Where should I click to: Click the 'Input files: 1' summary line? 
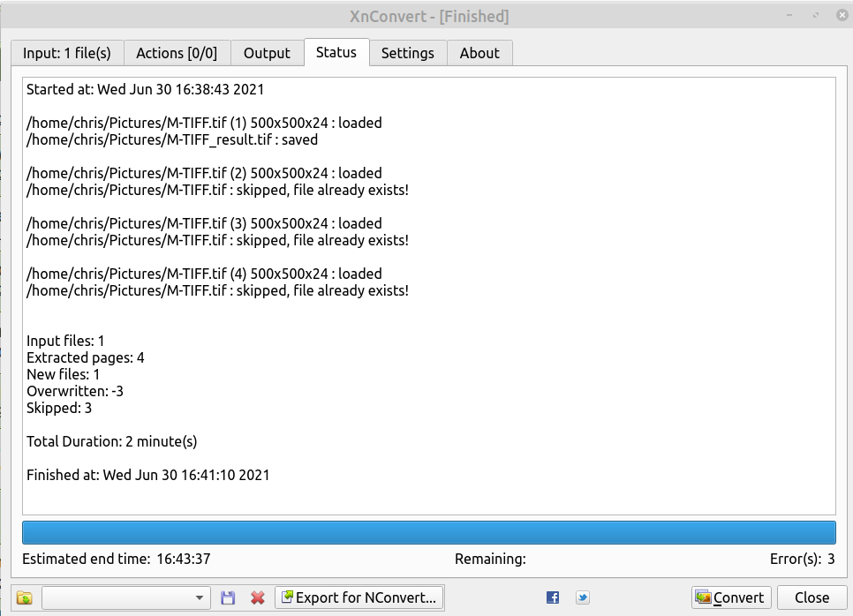coord(65,341)
